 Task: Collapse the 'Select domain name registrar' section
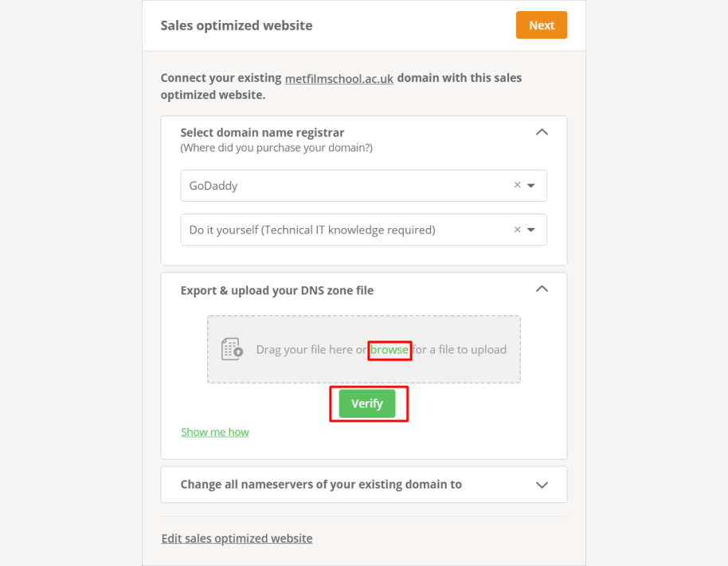[542, 132]
